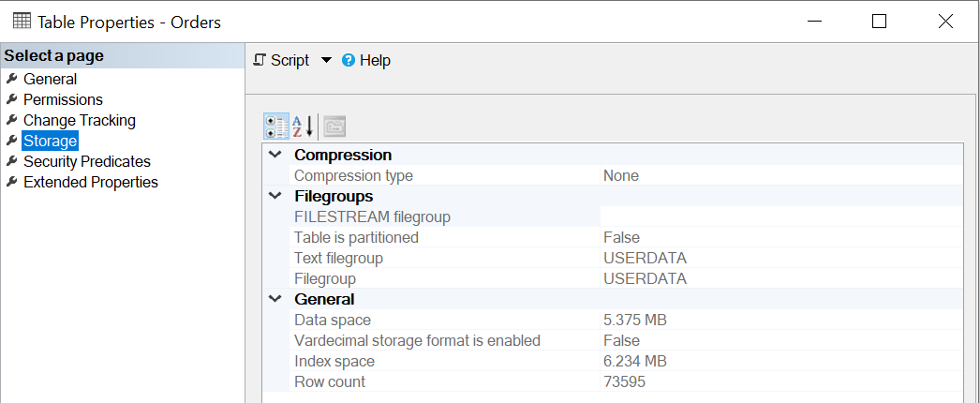Click the wrench icon beside Extended Properties
980x403 pixels.
11,182
